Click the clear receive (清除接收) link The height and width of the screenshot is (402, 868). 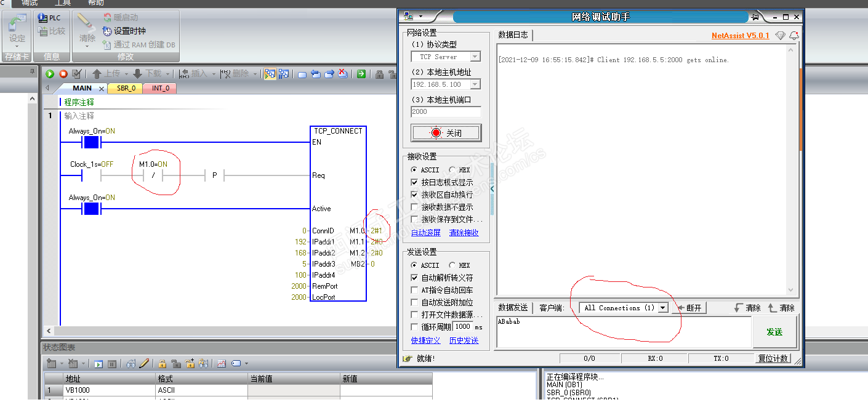[x=464, y=233]
